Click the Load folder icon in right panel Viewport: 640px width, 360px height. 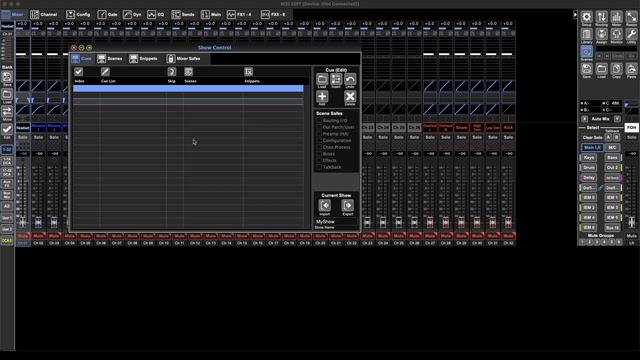pos(602,69)
